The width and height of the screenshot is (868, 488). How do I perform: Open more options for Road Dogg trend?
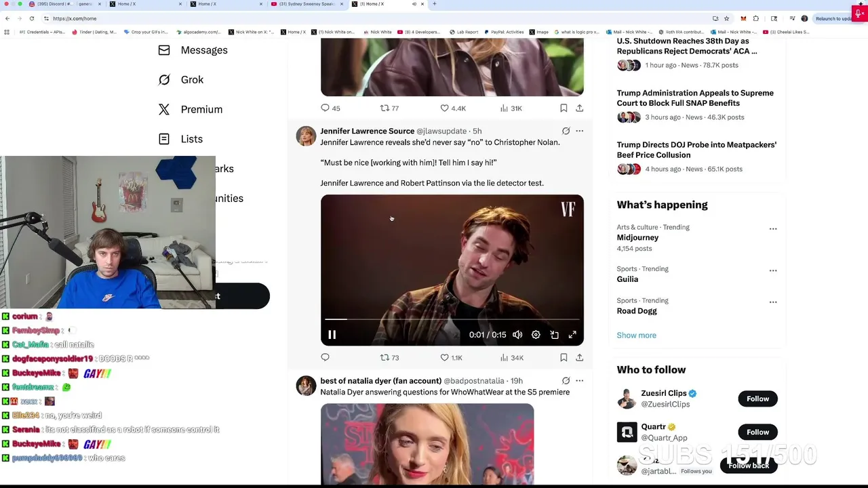[773, 302]
